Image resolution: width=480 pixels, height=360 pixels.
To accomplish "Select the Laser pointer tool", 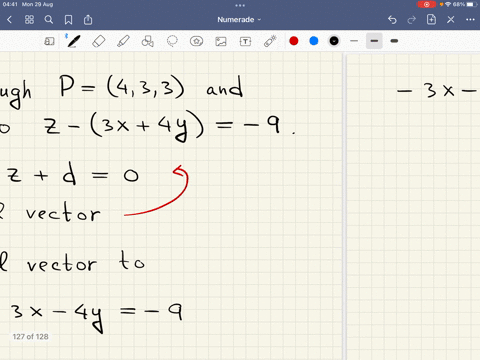I will pyautogui.click(x=270, y=41).
